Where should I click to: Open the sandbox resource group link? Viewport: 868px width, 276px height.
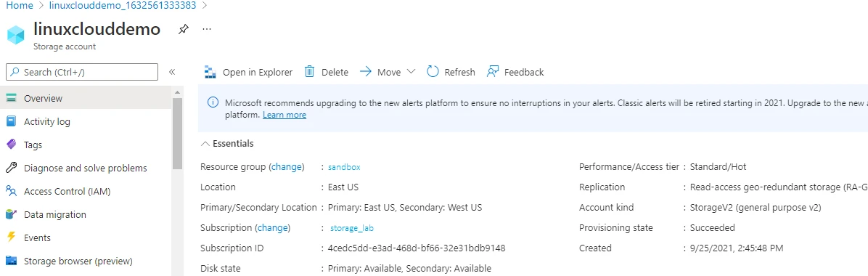[344, 167]
